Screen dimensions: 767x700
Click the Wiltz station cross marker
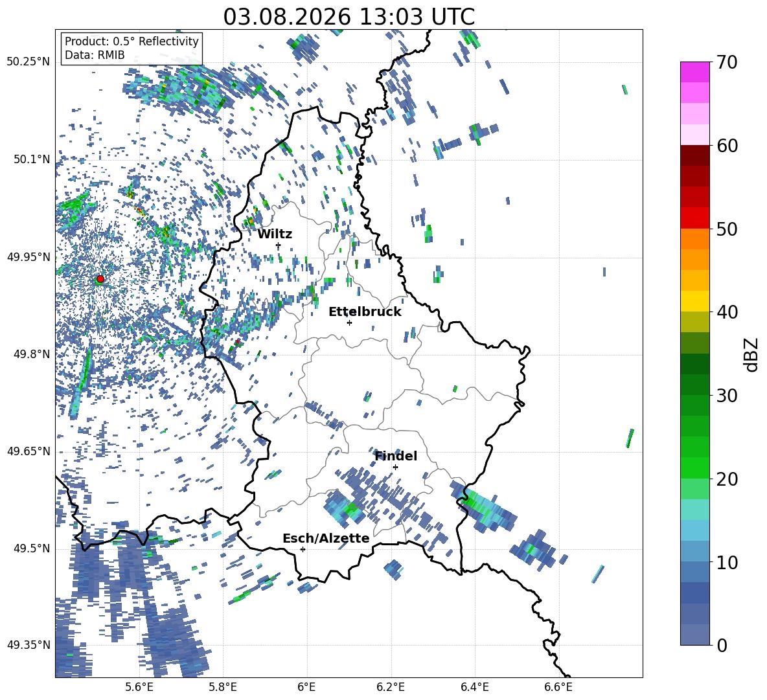[279, 245]
